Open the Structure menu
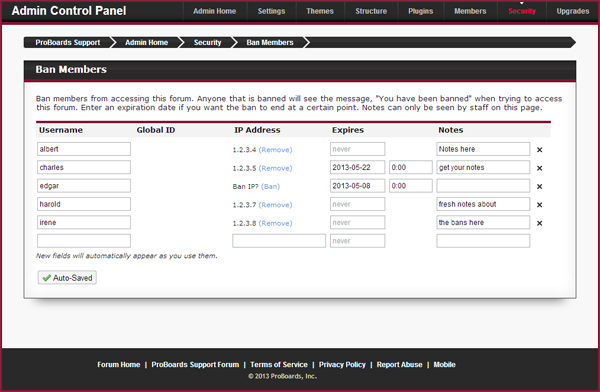Image resolution: width=600 pixels, height=392 pixels. coord(371,11)
